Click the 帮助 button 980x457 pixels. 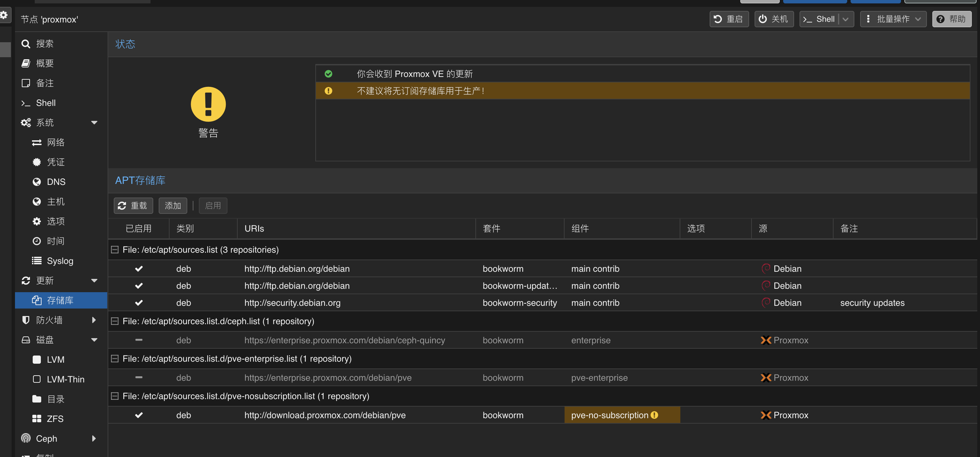[951, 19]
